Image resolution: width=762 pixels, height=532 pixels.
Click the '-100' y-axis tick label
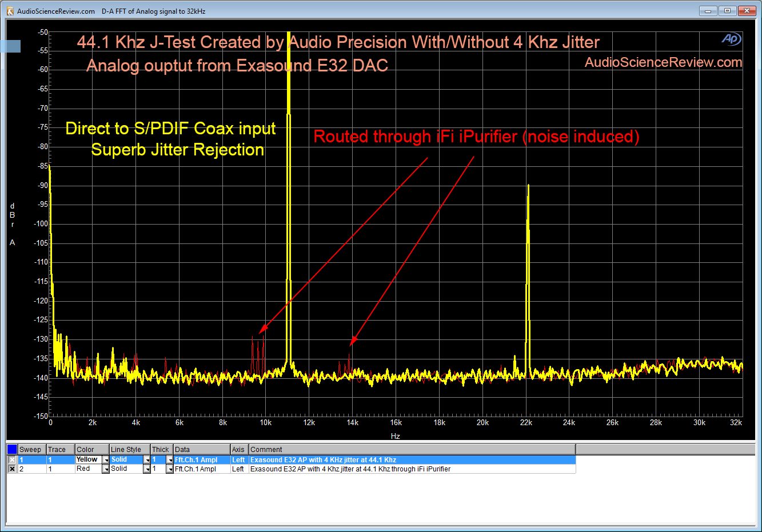[41, 223]
